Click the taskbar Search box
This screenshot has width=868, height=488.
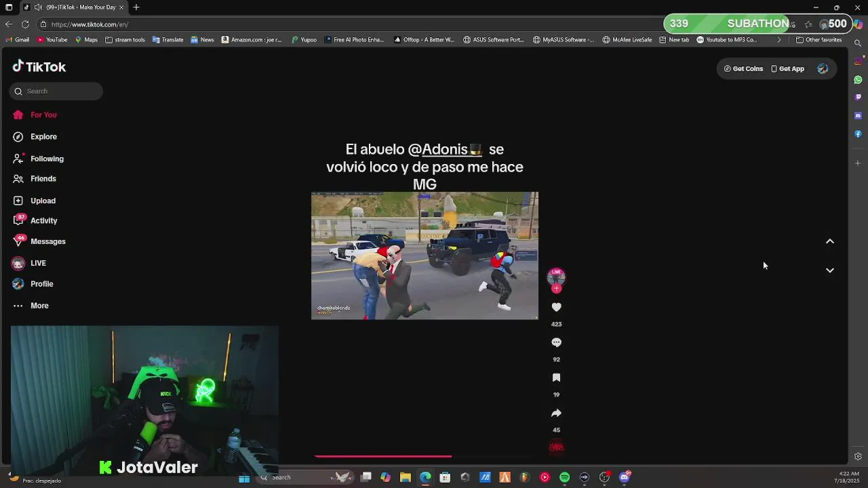[305, 478]
